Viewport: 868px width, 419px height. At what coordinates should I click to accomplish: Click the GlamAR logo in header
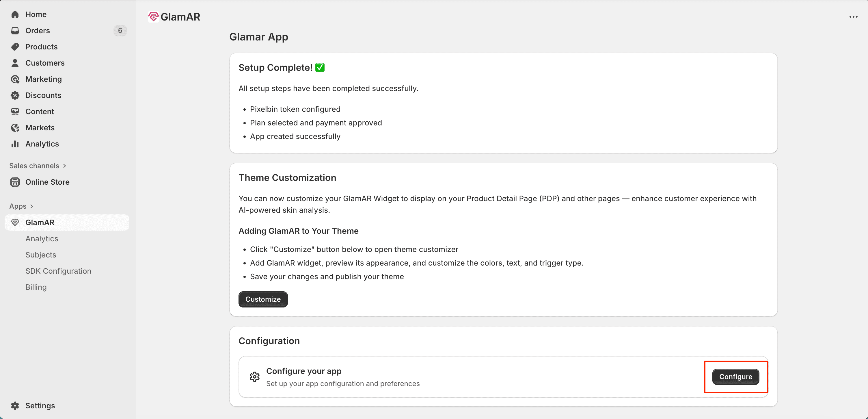point(154,16)
